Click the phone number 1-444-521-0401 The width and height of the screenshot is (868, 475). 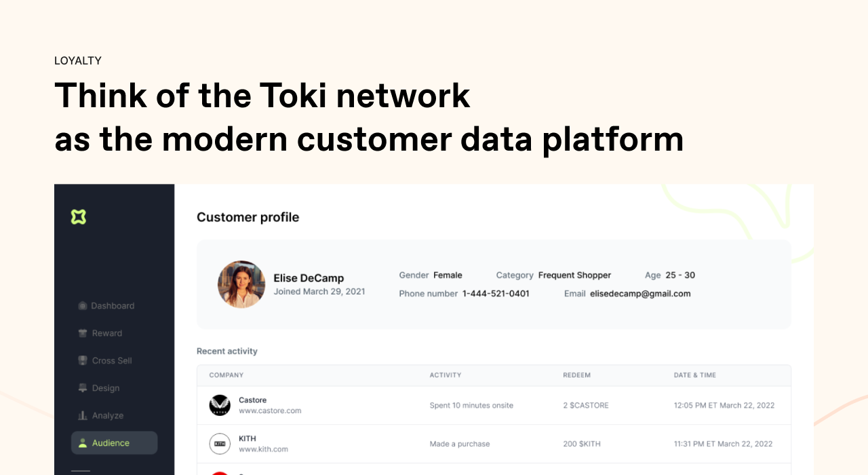pyautogui.click(x=496, y=294)
